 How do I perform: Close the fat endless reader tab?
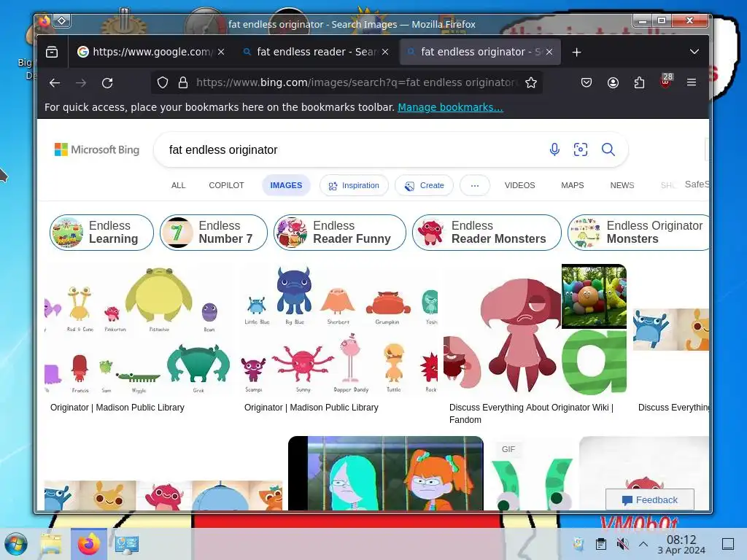pos(385,52)
